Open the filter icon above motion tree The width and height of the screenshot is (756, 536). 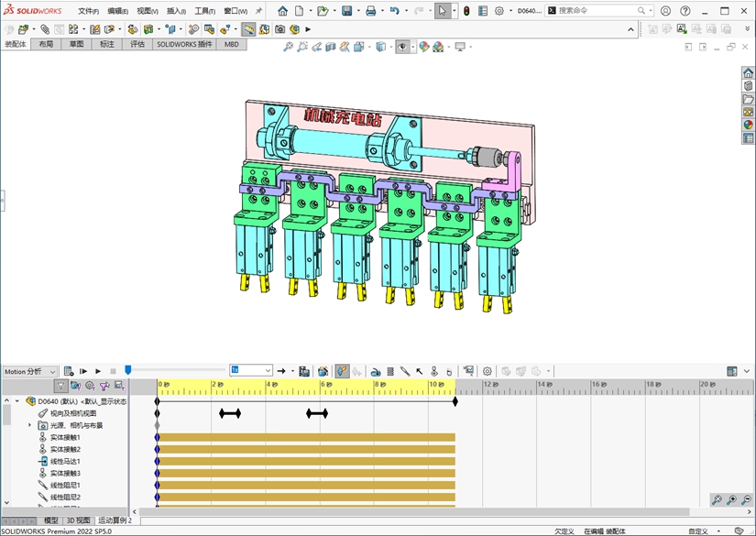pos(60,386)
